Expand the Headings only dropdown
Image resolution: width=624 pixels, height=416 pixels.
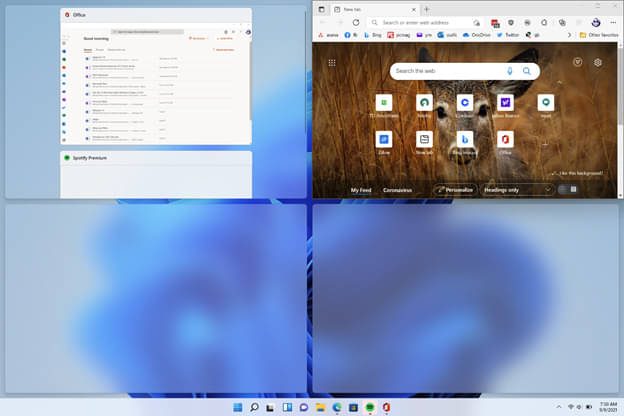pos(517,190)
